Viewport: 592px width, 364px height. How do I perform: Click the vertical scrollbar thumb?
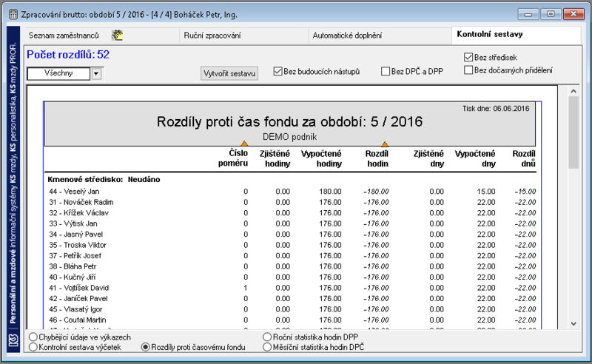pos(573,132)
